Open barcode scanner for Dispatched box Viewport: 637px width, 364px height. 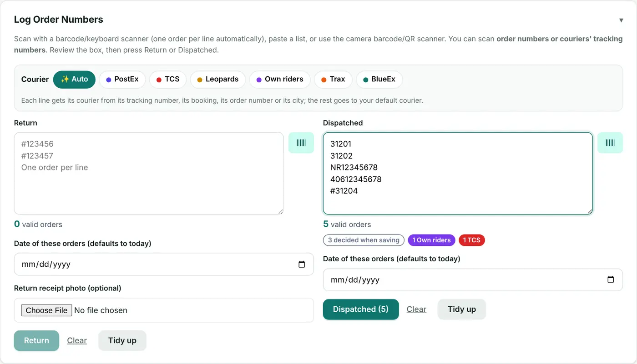click(610, 143)
